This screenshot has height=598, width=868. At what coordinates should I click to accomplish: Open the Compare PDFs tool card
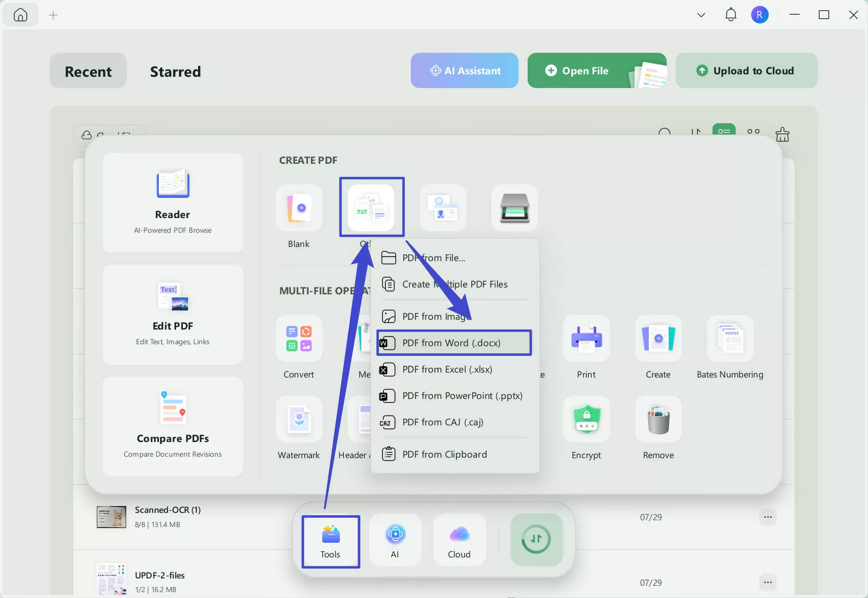pyautogui.click(x=173, y=426)
